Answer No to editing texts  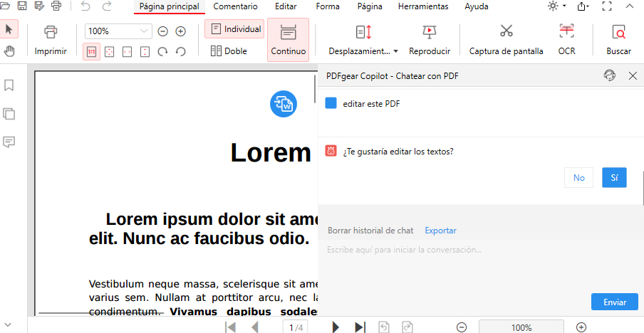point(578,178)
